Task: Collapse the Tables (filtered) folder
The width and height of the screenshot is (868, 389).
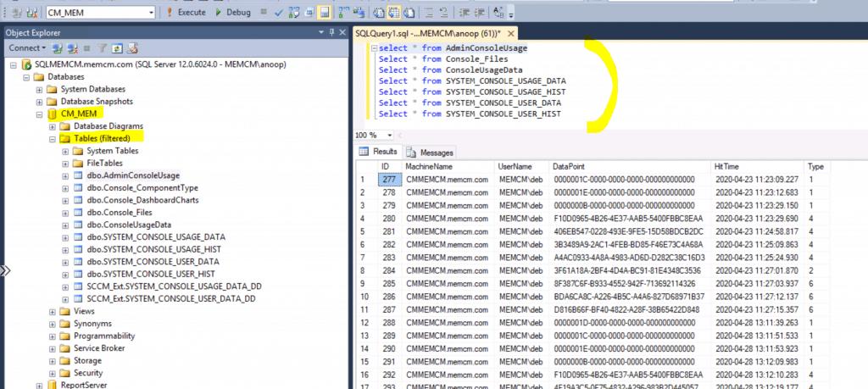Action: pyautogui.click(x=53, y=138)
